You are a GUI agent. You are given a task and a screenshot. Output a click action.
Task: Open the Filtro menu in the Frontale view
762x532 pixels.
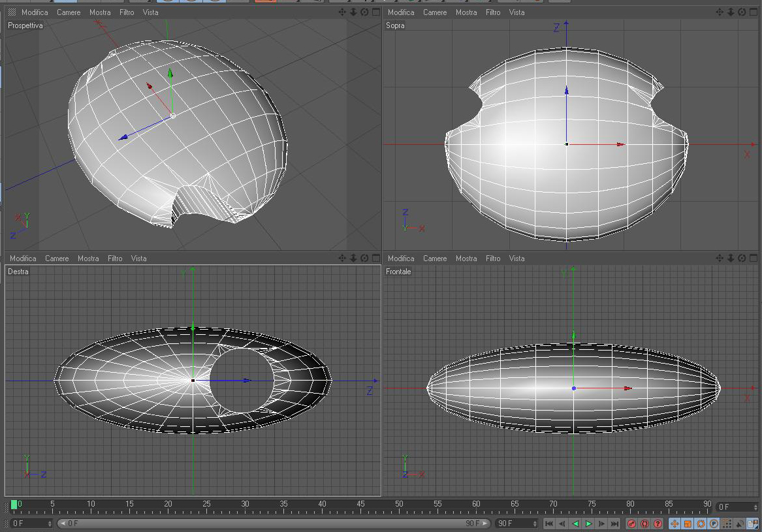point(493,258)
